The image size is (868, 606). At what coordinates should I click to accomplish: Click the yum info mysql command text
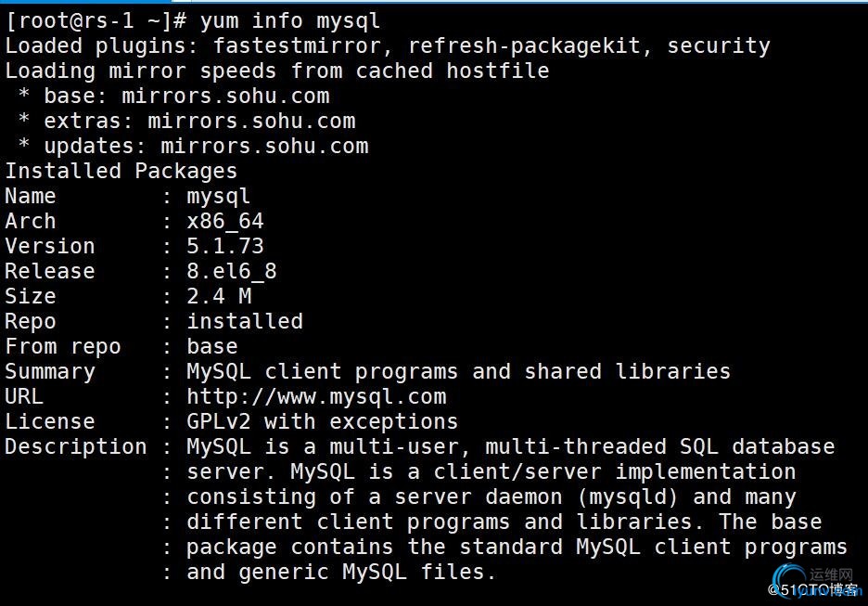(290, 22)
